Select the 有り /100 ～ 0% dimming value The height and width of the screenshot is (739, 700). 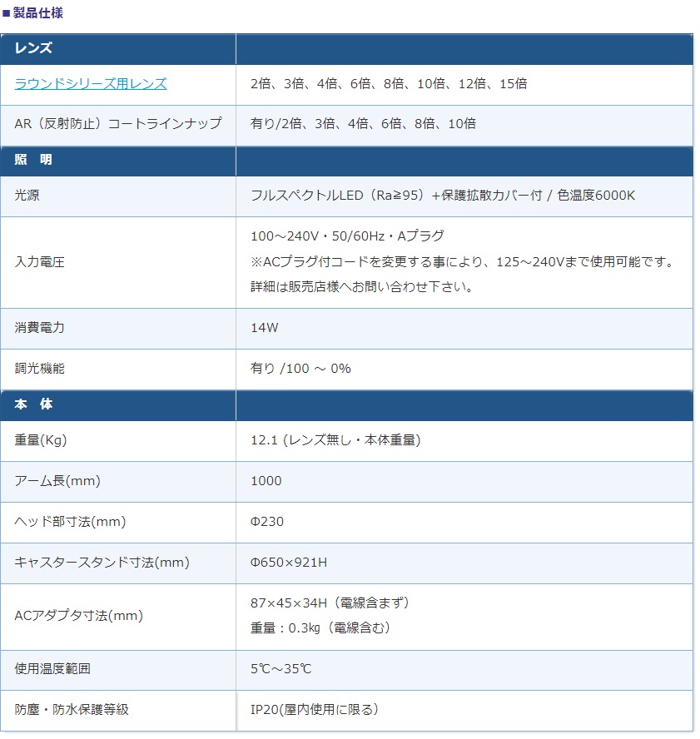tap(300, 369)
